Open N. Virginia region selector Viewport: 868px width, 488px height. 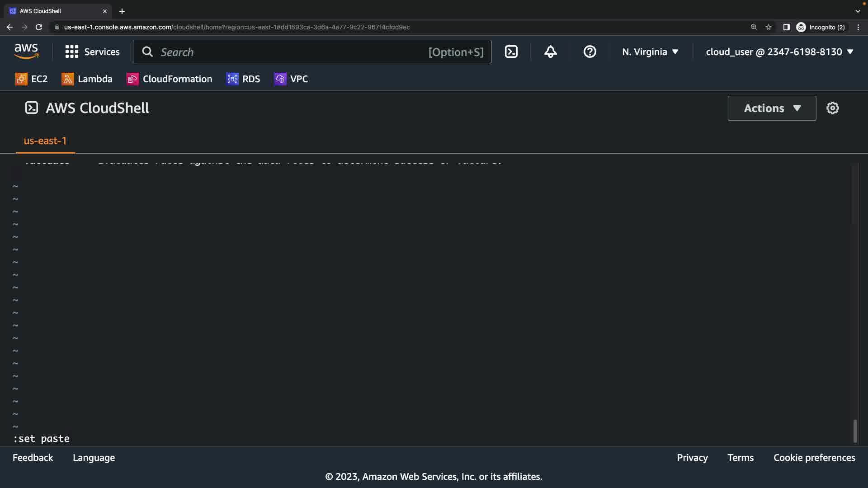tap(650, 52)
